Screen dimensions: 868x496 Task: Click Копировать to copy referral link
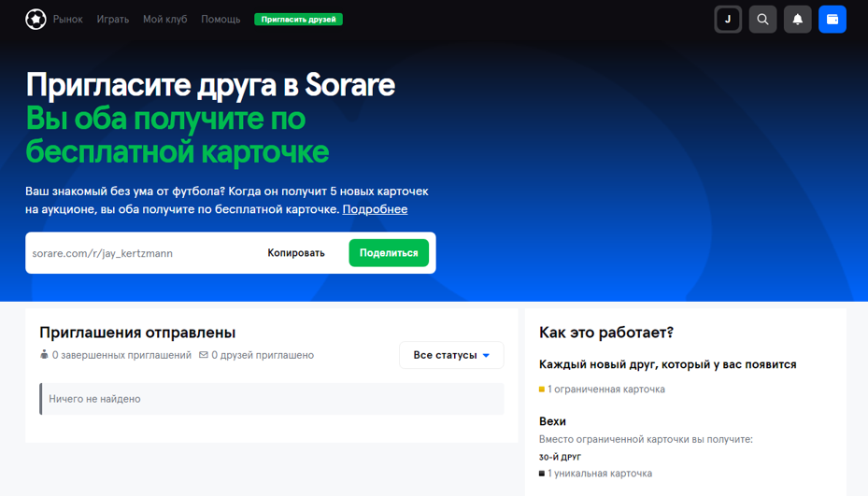click(x=296, y=253)
